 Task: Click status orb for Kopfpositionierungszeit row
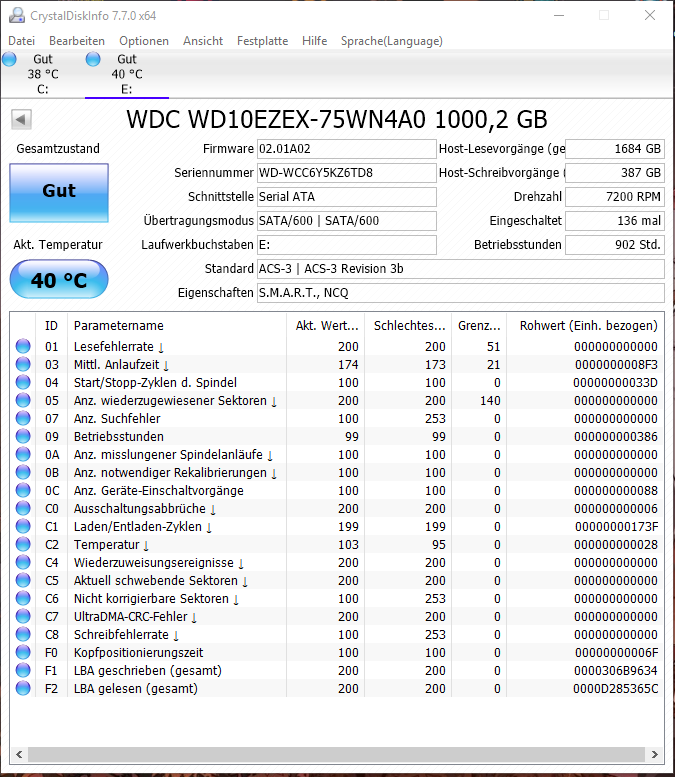click(x=23, y=652)
